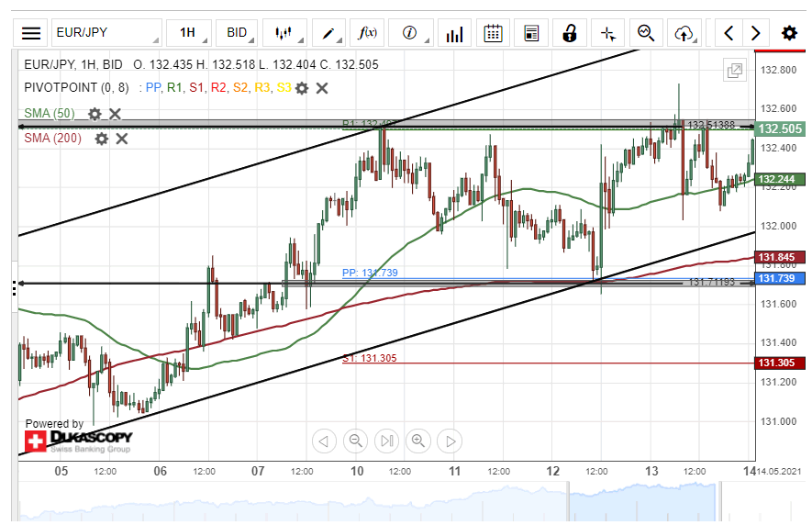Click the Dukascopy logo
Image resolution: width=812 pixels, height=525 pixels.
pyautogui.click(x=78, y=441)
